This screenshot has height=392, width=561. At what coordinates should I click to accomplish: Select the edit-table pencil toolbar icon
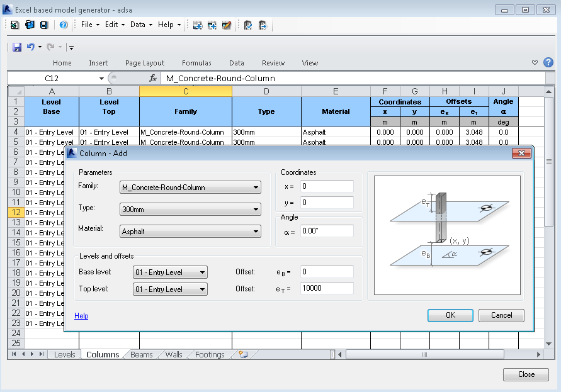tap(227, 24)
